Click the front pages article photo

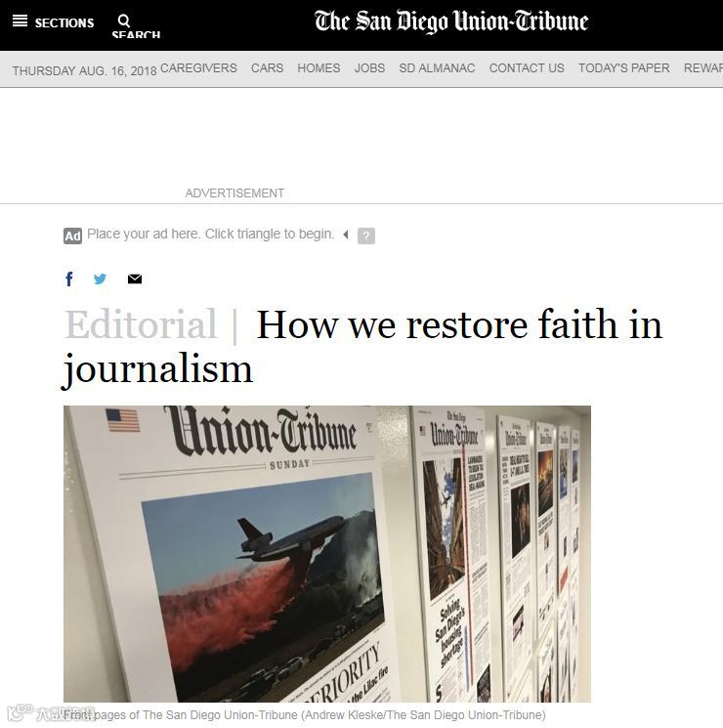coord(327,553)
